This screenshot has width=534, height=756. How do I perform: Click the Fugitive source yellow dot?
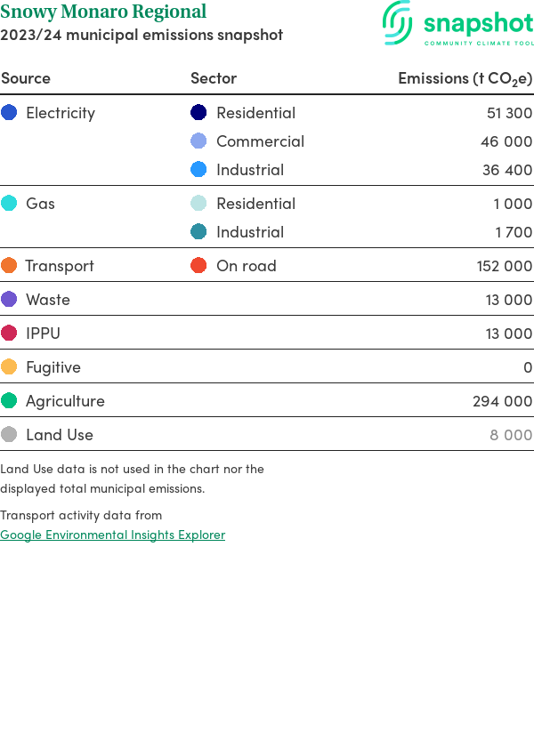point(9,367)
